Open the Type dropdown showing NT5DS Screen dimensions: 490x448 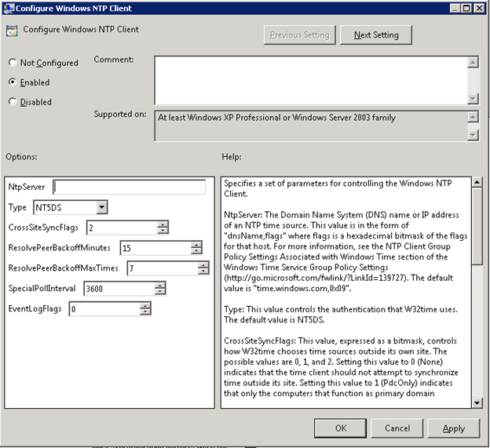coord(102,207)
